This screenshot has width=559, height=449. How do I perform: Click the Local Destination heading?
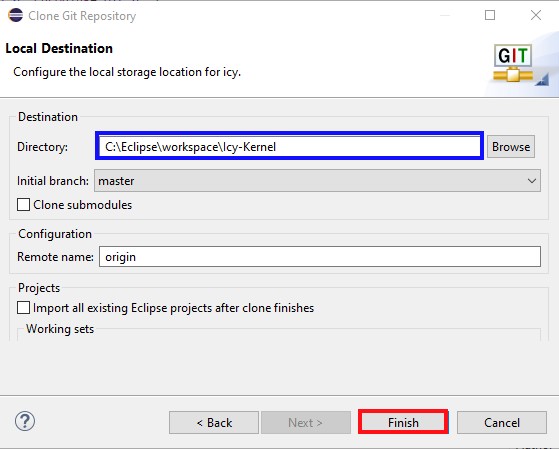[59, 48]
